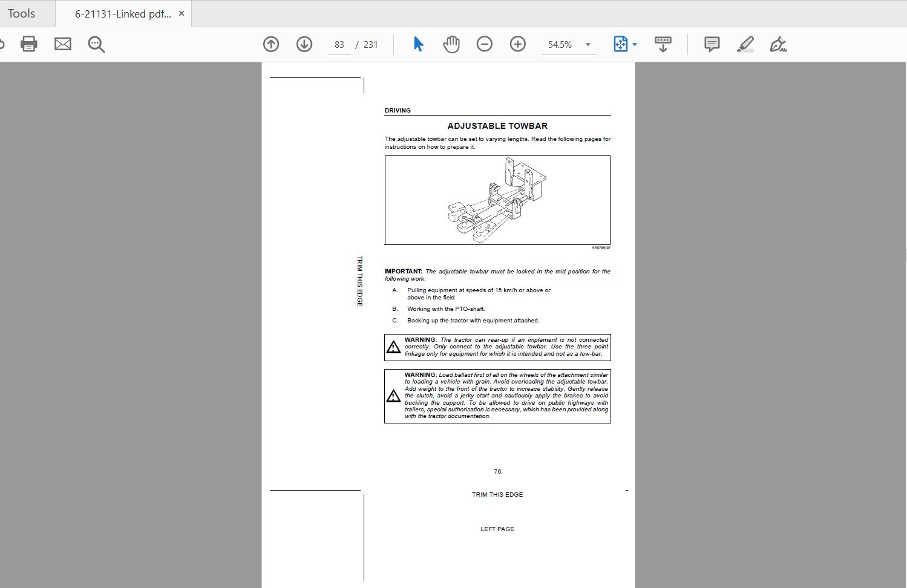Activate the selection arrow tool
The image size is (907, 588).
(x=418, y=44)
